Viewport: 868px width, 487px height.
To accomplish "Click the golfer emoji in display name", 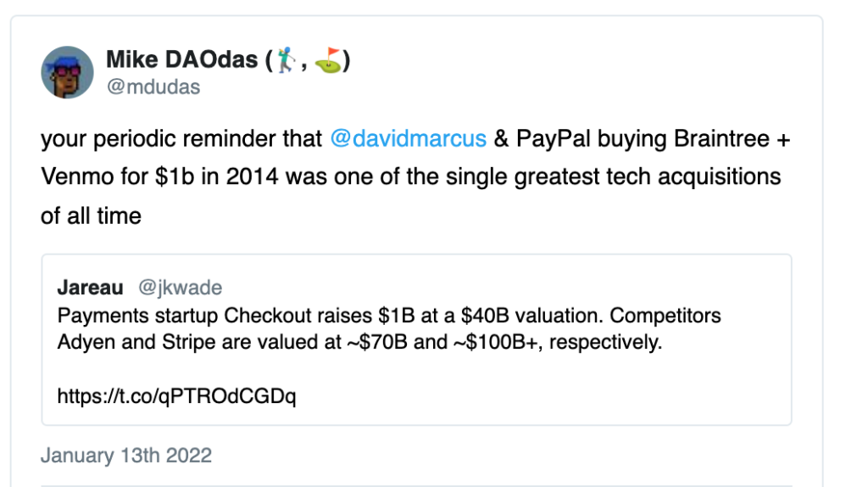I will coord(286,60).
